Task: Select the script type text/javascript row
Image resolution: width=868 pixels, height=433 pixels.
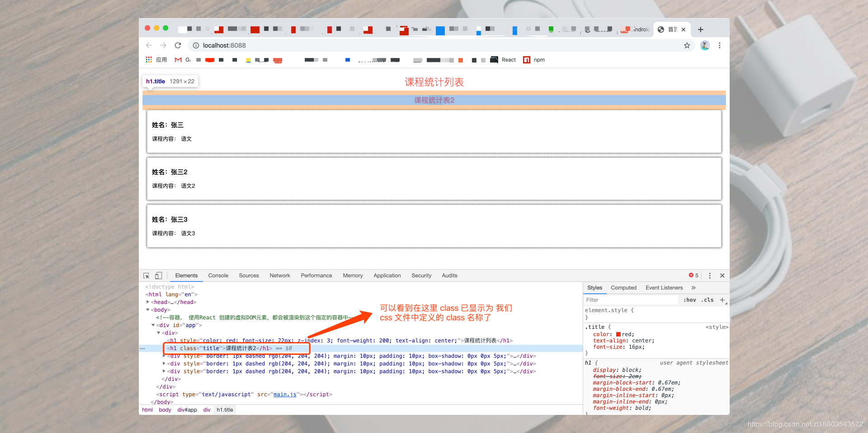Action: coord(244,395)
